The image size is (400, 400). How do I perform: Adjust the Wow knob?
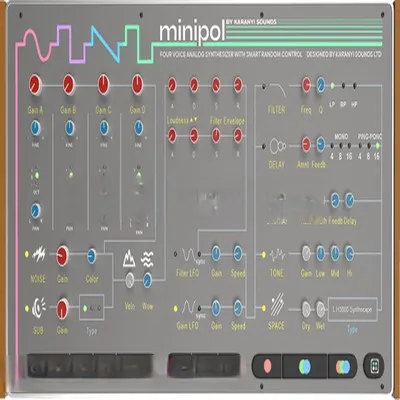coord(147,280)
